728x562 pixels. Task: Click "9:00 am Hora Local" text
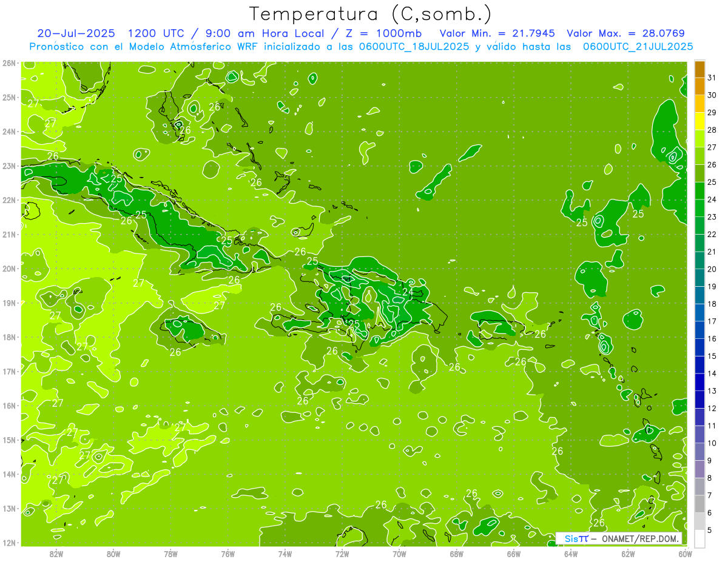264,33
